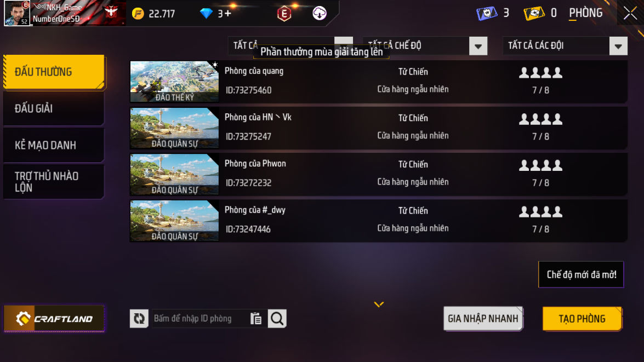Tap the yellow room card ticket icon
The width and height of the screenshot is (644, 362).
point(534,13)
